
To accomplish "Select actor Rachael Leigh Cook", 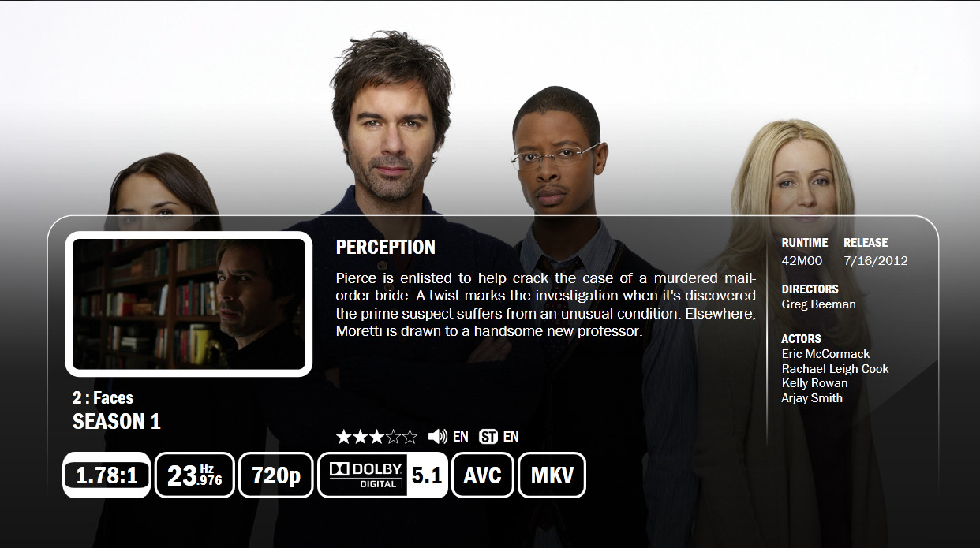I will pyautogui.click(x=836, y=369).
